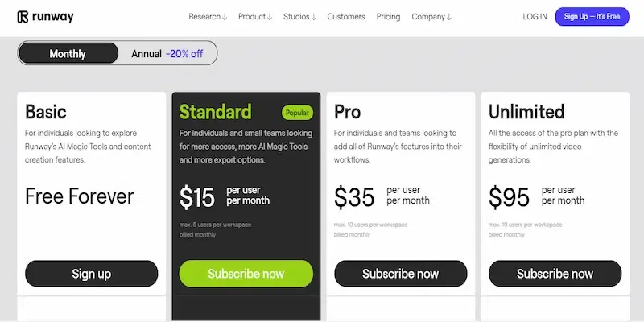The height and width of the screenshot is (322, 644).
Task: Switch billing to Monthly
Action: coord(68,54)
